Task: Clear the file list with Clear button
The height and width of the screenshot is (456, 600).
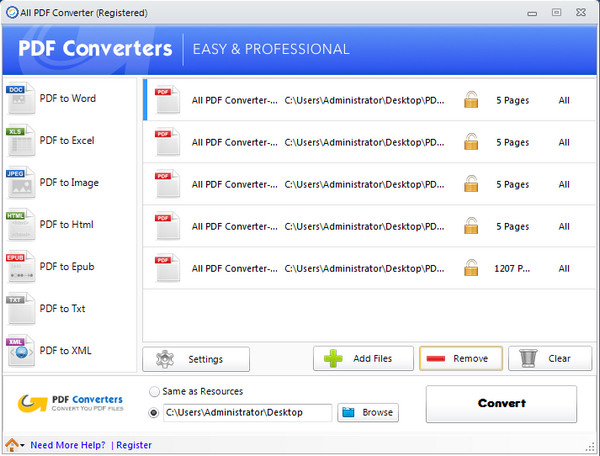Action: click(550, 358)
